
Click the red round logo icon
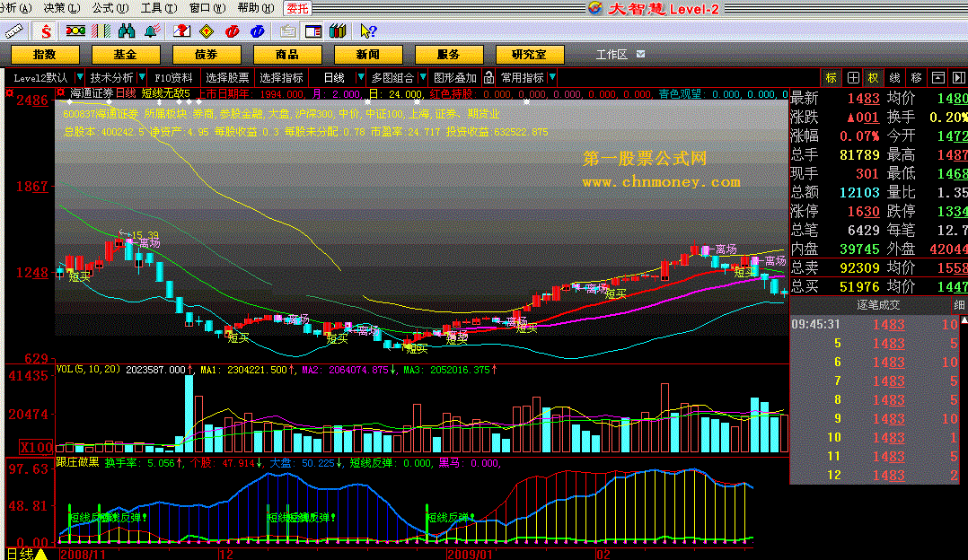(x=232, y=31)
